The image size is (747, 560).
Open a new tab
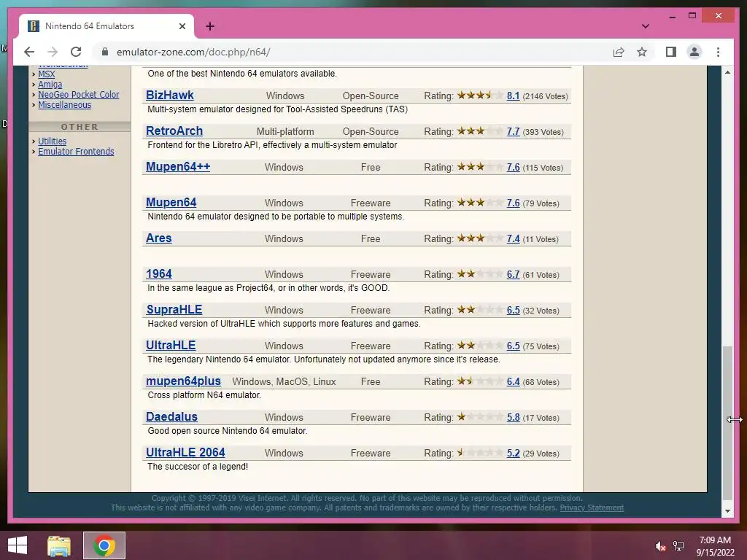(210, 26)
